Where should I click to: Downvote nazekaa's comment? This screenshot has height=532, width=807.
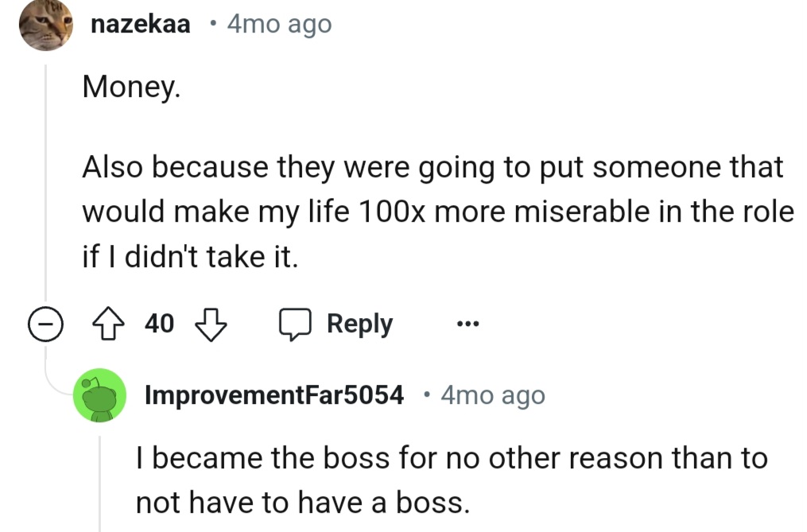211,324
